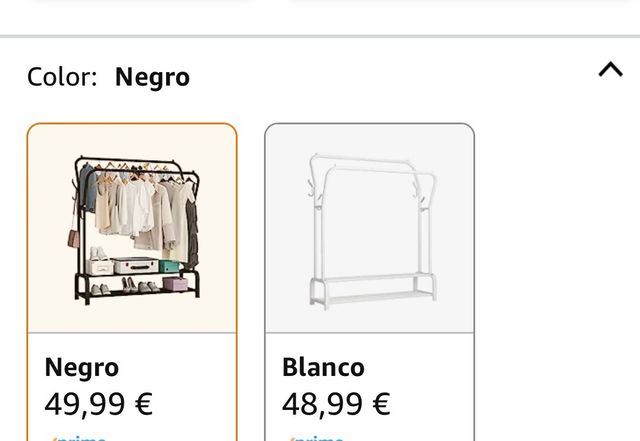This screenshot has width=640, height=441.
Task: Choose the Negro color option label
Action: coord(82,367)
